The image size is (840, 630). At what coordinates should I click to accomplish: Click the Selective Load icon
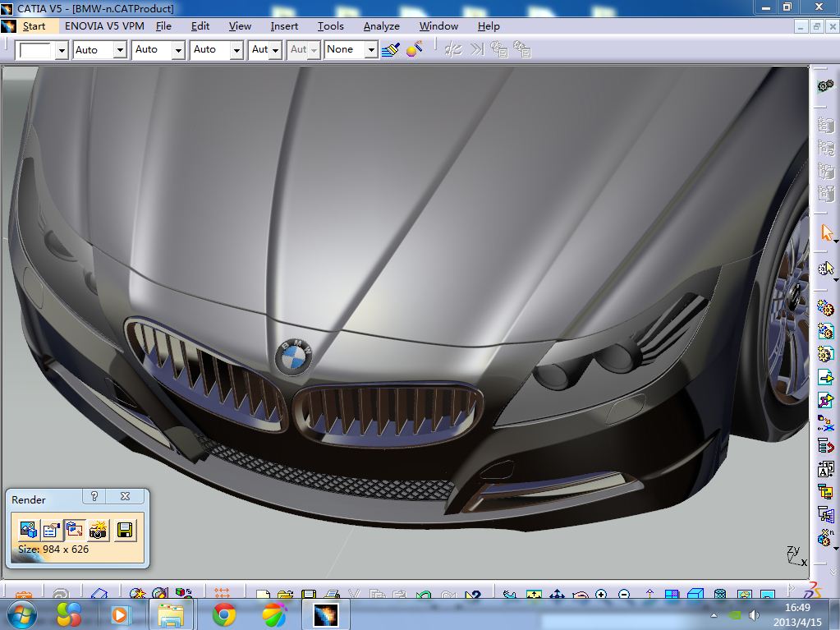[x=825, y=491]
